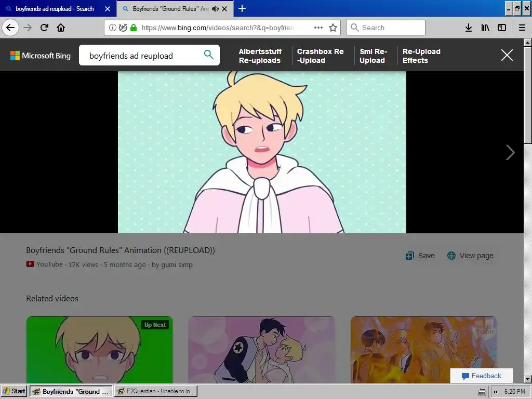Switch to 'boyfriends ad reupload - Search' tab
Image resolution: width=532 pixels, height=399 pixels.
(x=55, y=9)
